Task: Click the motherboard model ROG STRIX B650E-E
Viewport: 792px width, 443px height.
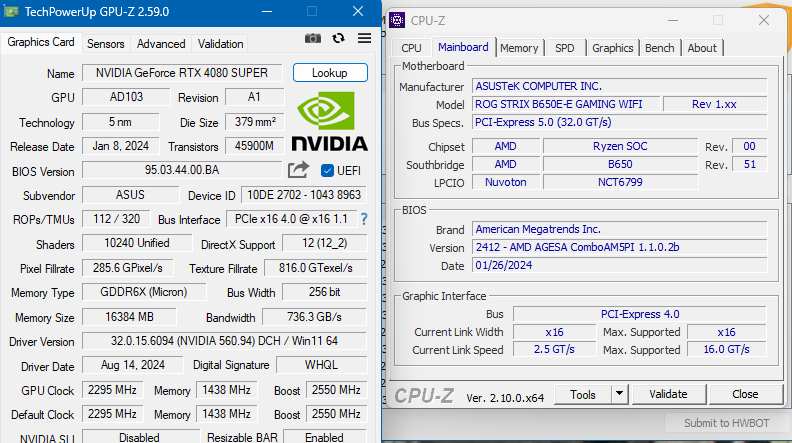Action: 566,104
